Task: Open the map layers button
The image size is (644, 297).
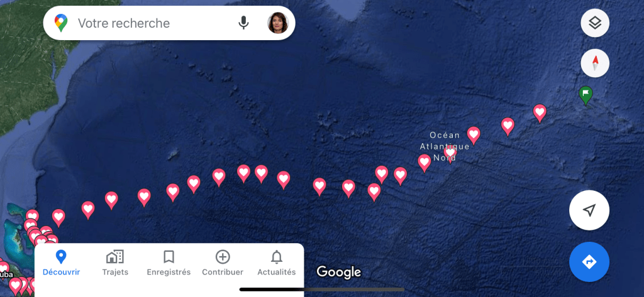Action: tap(595, 23)
